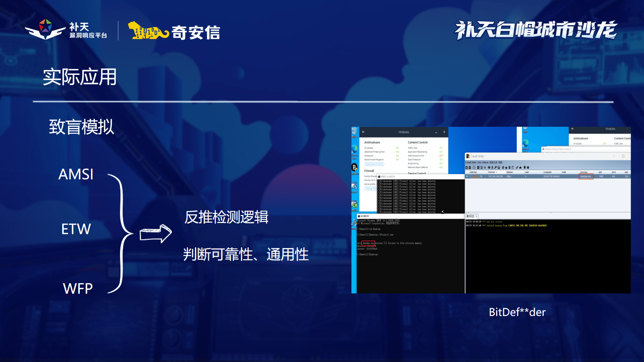Close the left Modules window

[x=444, y=132]
